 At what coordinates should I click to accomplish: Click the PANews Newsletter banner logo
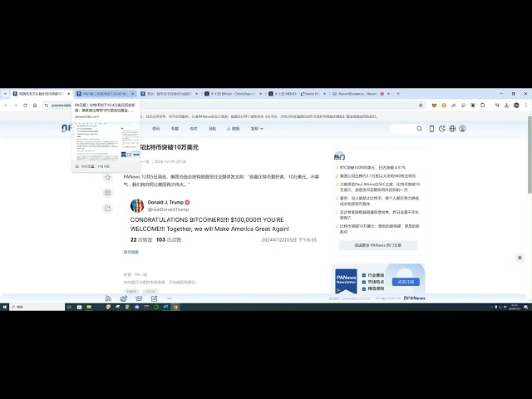[x=346, y=281]
